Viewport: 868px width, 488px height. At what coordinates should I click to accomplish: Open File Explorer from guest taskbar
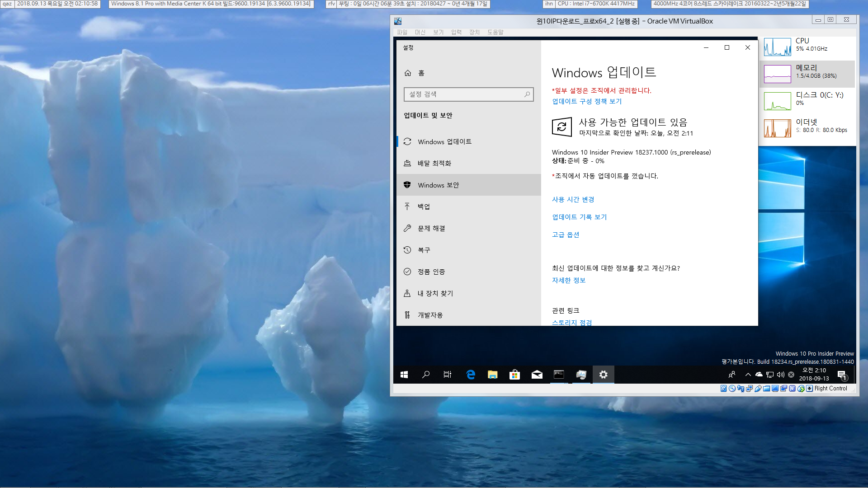(x=493, y=375)
